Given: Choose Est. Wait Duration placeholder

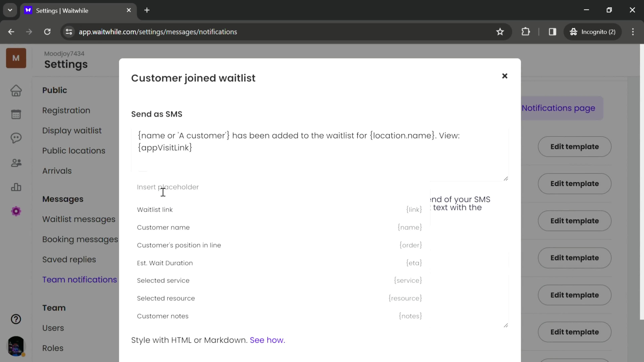Looking at the screenshot, I should (280, 263).
